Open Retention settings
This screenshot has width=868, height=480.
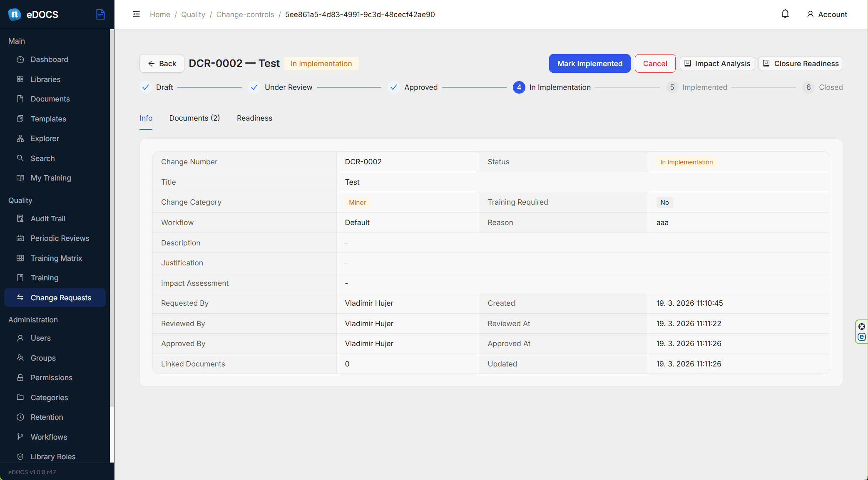(55, 417)
